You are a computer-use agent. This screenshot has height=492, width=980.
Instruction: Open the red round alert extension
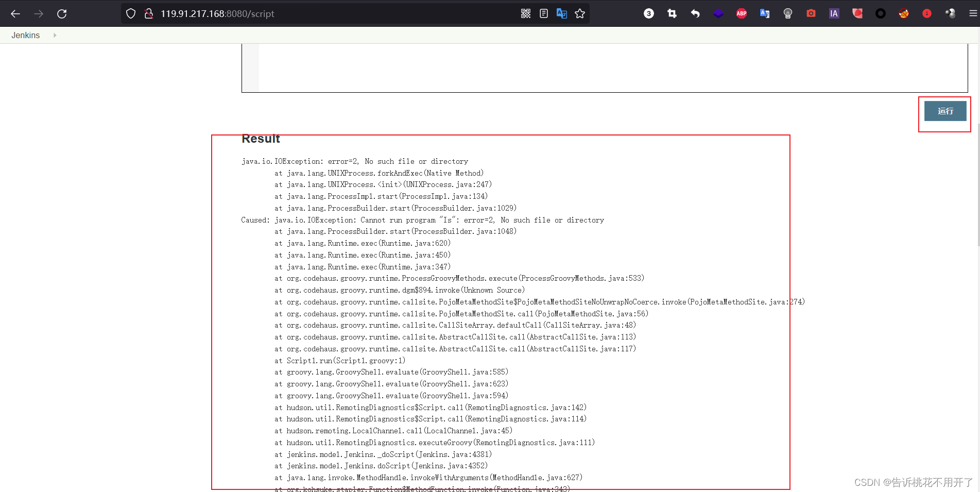927,14
